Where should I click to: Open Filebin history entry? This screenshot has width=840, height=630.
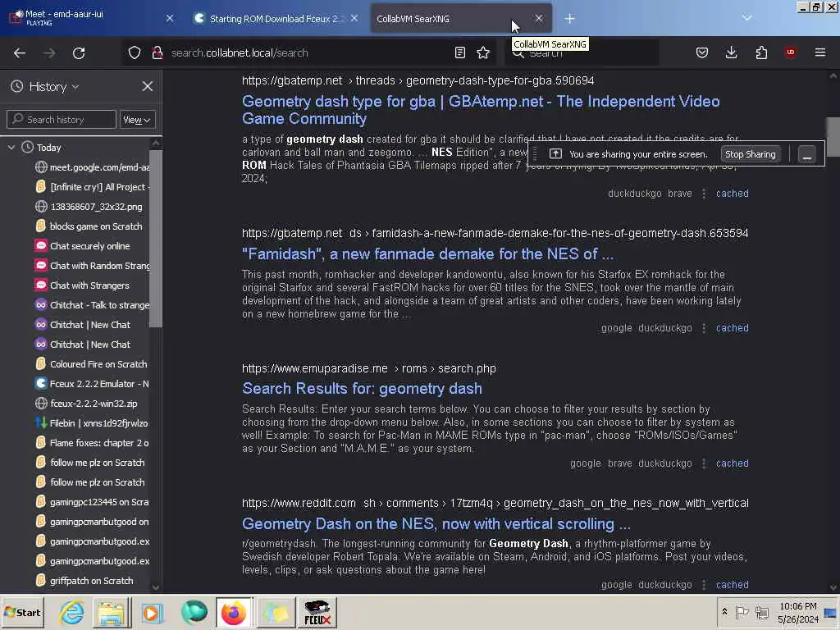tap(93, 423)
